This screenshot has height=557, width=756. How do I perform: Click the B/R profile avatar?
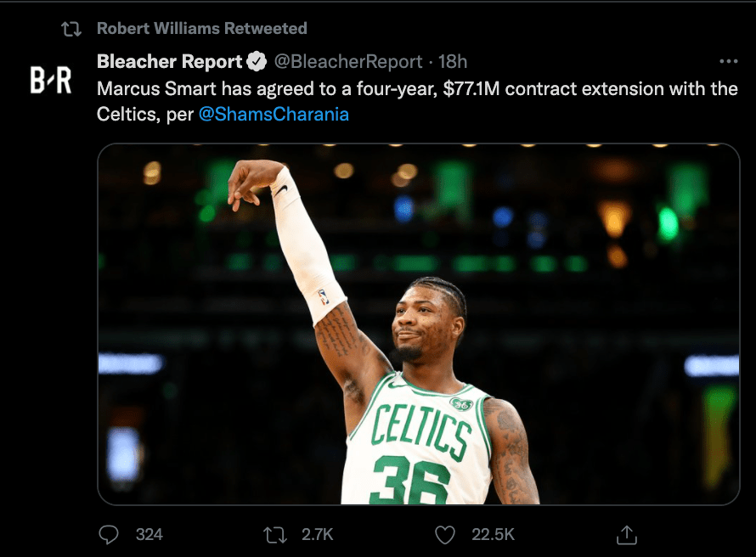(x=51, y=81)
